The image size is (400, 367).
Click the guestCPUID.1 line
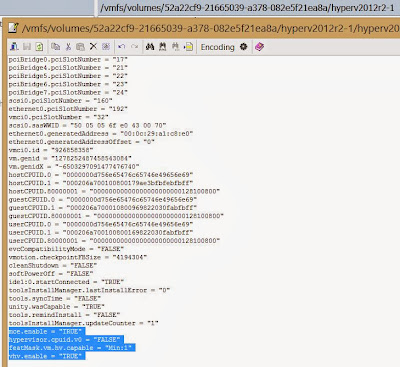(x=103, y=208)
